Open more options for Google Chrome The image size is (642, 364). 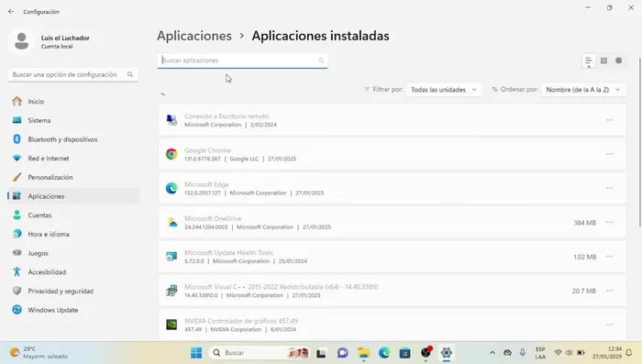pos(609,154)
